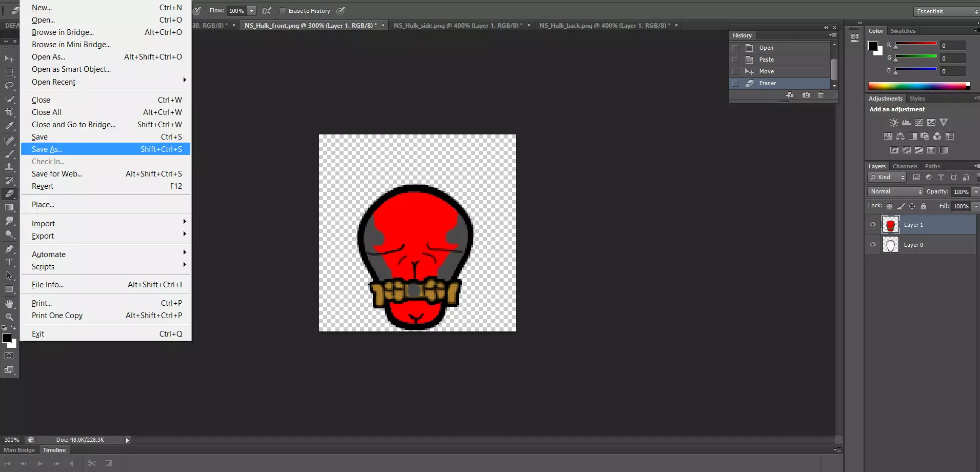Set history brush source at Open state

[x=735, y=48]
